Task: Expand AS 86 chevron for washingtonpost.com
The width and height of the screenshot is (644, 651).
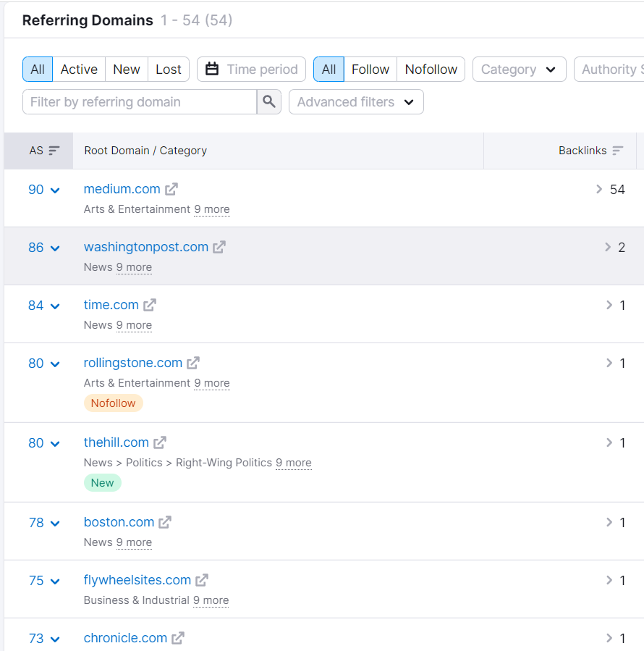Action: click(55, 248)
